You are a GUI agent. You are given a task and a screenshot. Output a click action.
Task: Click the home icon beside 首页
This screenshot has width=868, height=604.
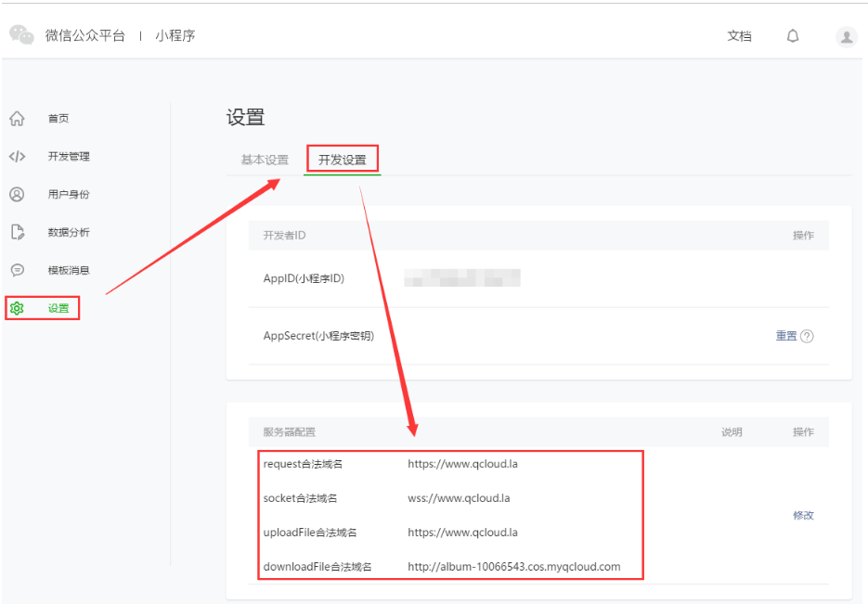[17, 119]
